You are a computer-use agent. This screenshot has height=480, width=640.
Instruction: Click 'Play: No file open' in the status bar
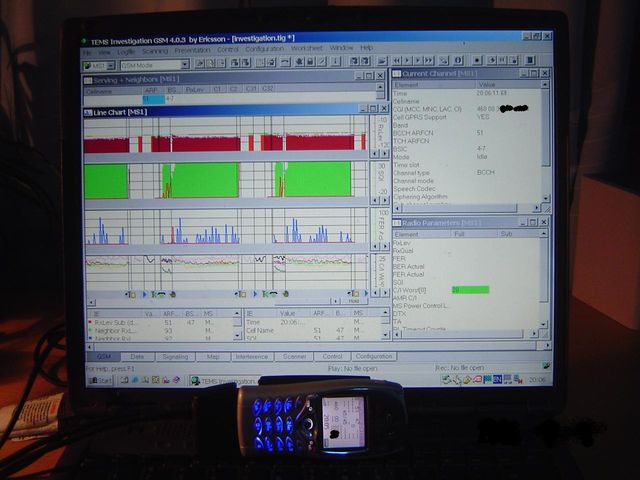coord(353,369)
